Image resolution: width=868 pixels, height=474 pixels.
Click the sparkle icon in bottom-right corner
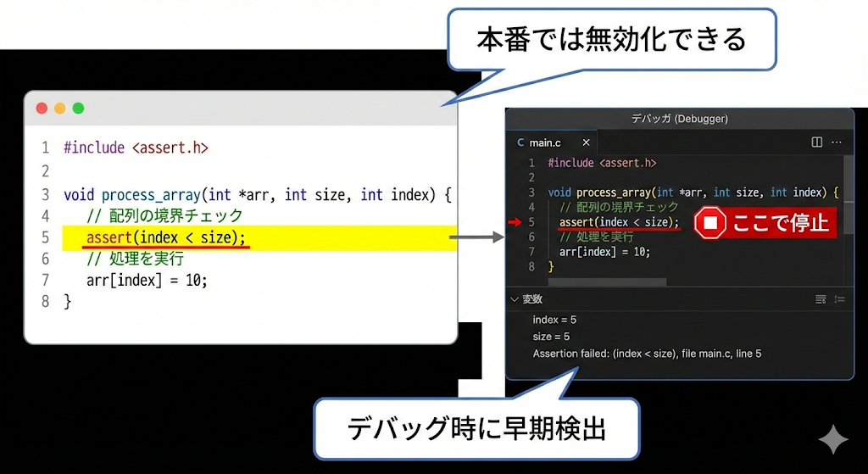832,440
